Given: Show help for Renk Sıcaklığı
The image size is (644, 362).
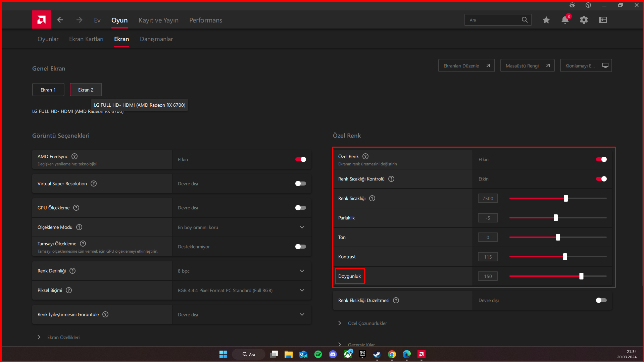Looking at the screenshot, I should pyautogui.click(x=372, y=198).
